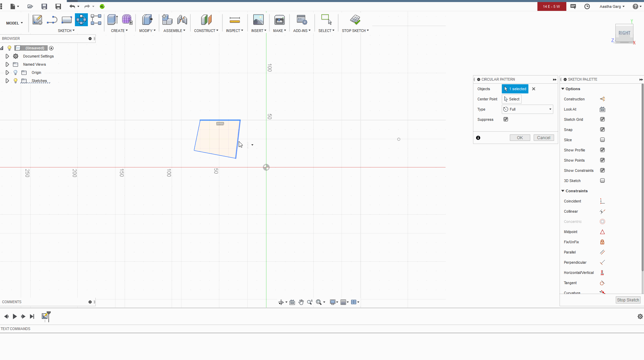The image size is (644, 360).
Task: Enable the Slice checkbox
Action: point(602,140)
